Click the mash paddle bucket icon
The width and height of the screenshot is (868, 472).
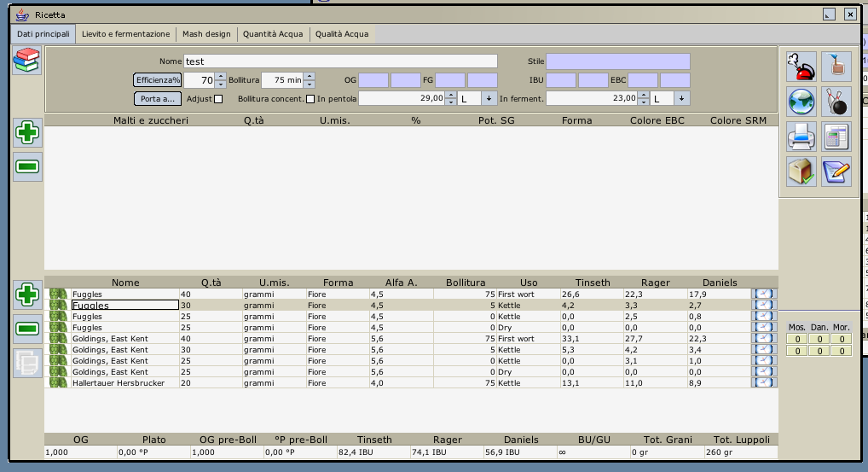coord(836,67)
